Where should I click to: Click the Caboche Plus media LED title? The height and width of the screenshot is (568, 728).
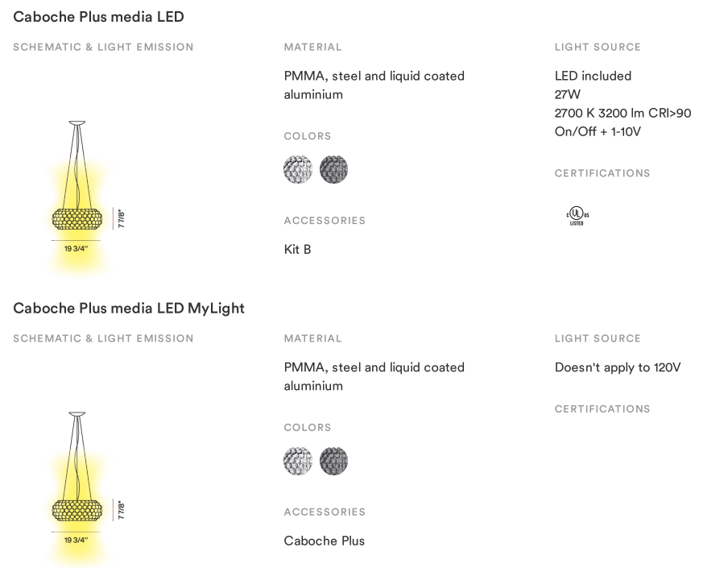[x=98, y=17]
